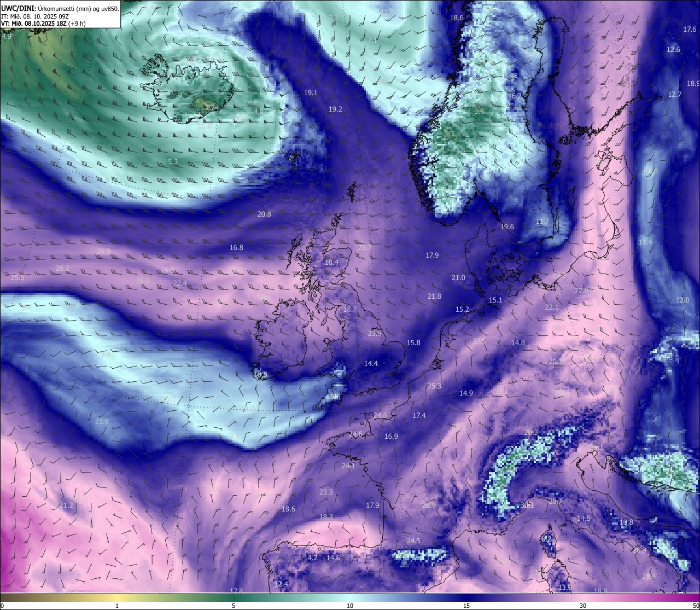Click the 4.5 value east of Iceland

(x=258, y=112)
